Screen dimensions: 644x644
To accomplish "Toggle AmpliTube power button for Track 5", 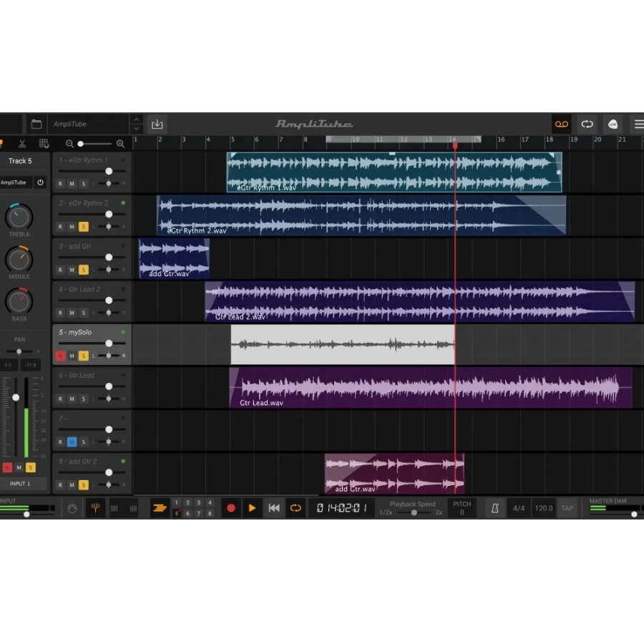I will coord(40,182).
